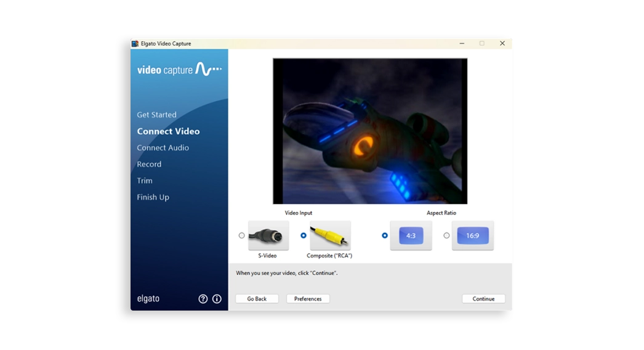Screen dimensions: 644x350
Task: Open the help question mark icon
Action: [x=203, y=299]
